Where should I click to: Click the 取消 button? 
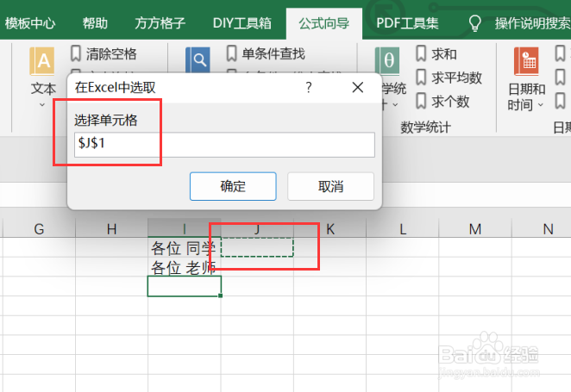[330, 187]
